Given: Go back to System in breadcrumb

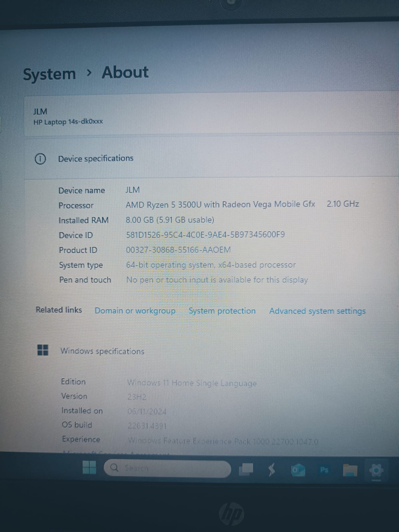Looking at the screenshot, I should click(49, 74).
